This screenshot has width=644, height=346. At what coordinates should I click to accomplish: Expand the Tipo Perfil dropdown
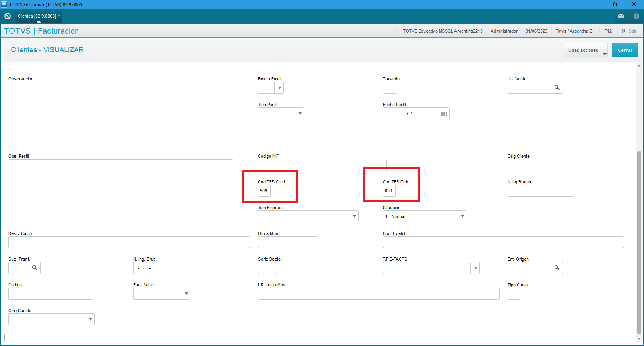pyautogui.click(x=299, y=113)
